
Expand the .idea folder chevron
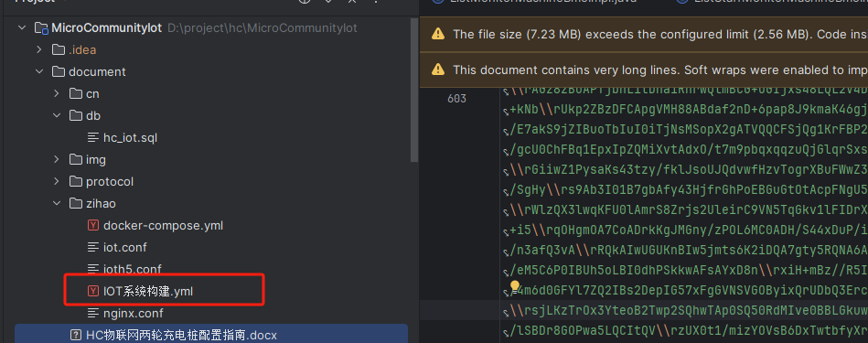[x=39, y=49]
